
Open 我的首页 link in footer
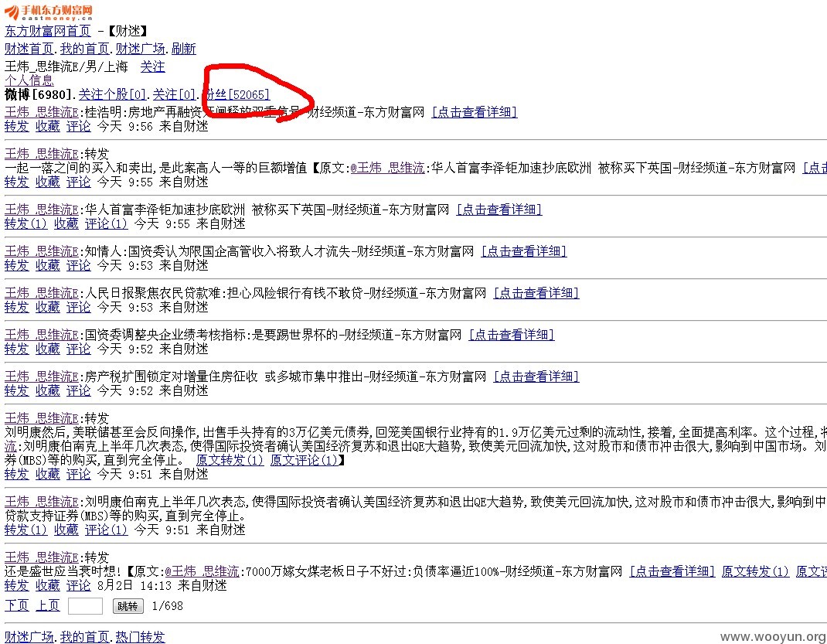(x=84, y=637)
